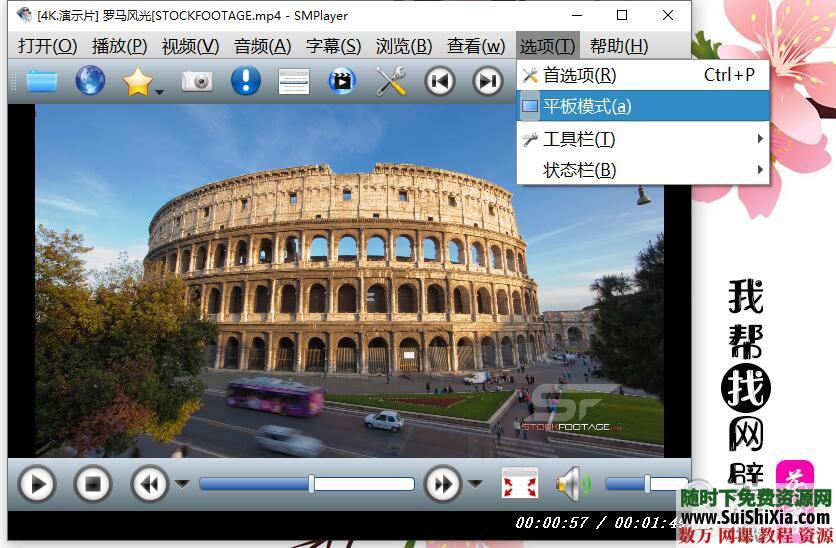Click the favorites star icon
The height and width of the screenshot is (548, 836).
[x=137, y=82]
